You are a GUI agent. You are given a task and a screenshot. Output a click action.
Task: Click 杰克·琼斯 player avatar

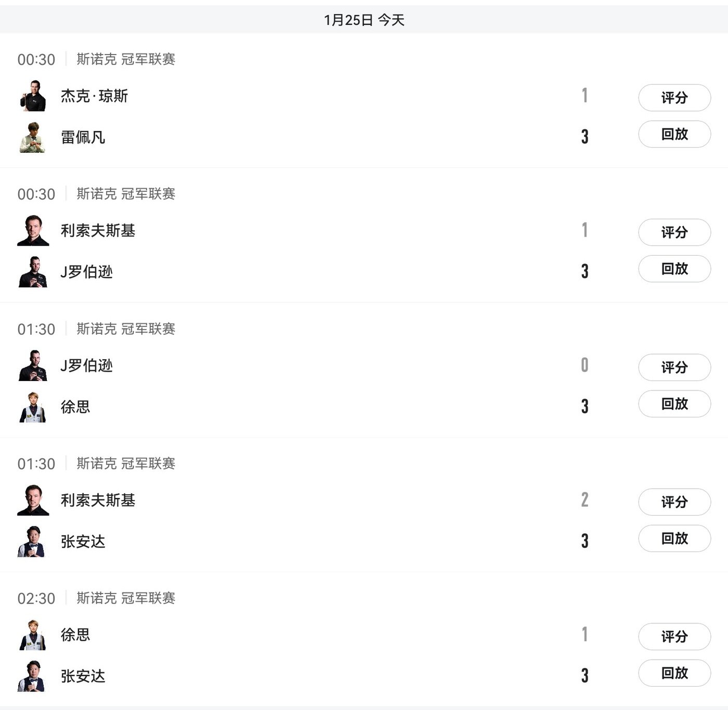[33, 96]
